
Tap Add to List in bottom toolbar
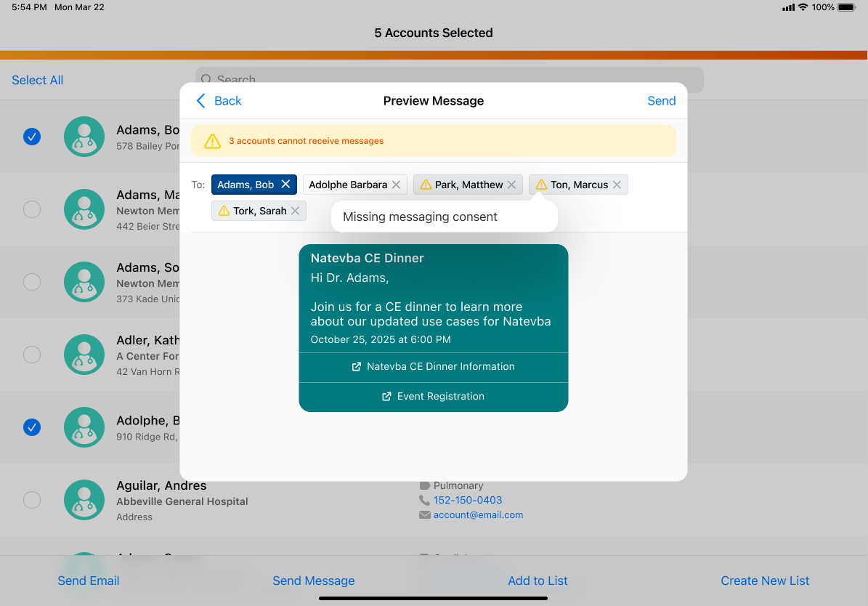pos(538,581)
